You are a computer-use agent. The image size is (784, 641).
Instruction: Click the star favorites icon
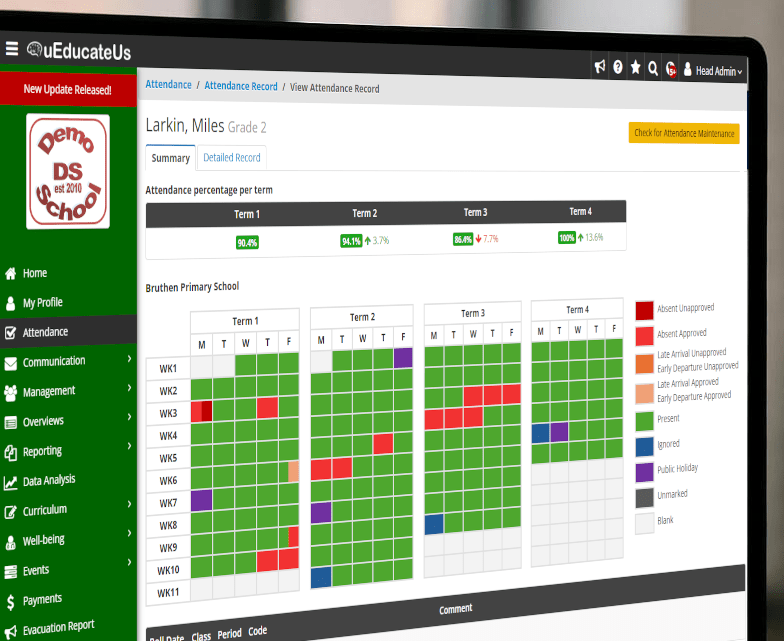[635, 69]
